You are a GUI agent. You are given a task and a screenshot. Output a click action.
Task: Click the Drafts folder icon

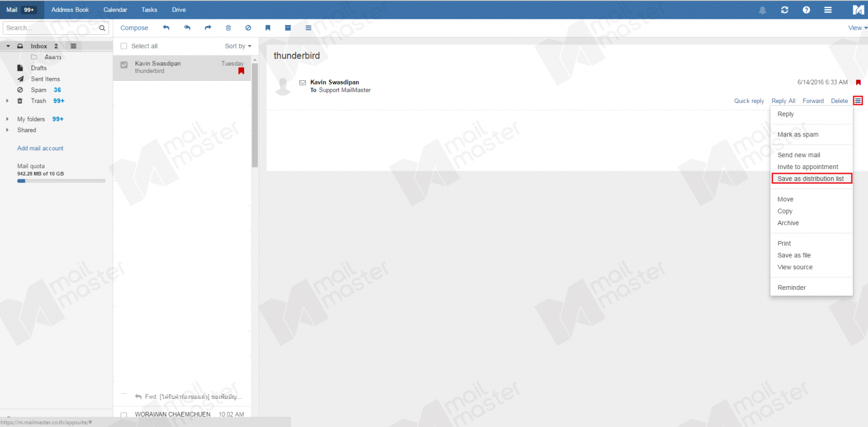(x=20, y=68)
